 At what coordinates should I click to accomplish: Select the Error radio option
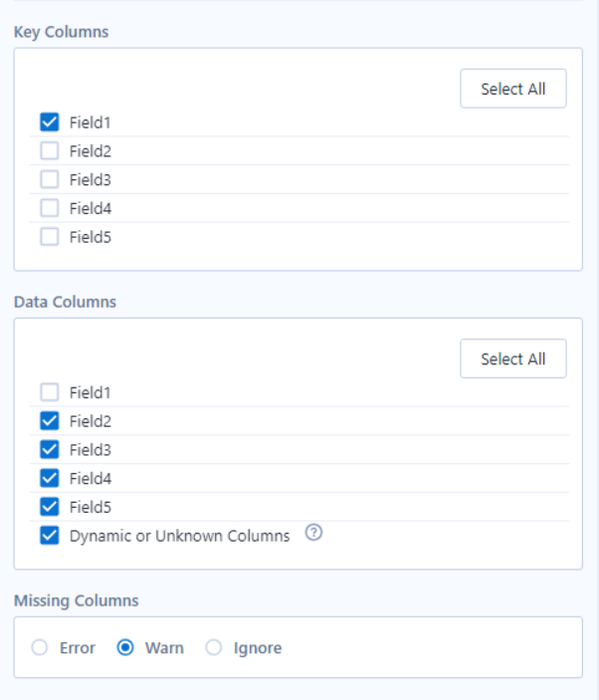point(40,648)
